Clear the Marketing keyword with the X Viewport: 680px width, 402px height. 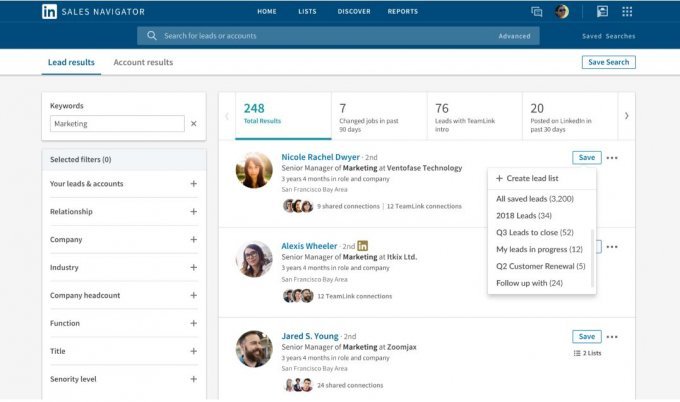tap(193, 124)
